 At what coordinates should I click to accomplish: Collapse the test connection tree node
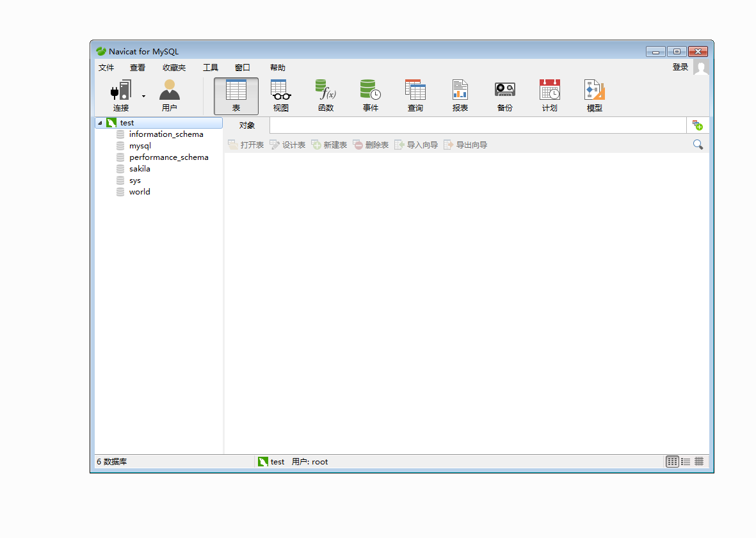pos(100,123)
